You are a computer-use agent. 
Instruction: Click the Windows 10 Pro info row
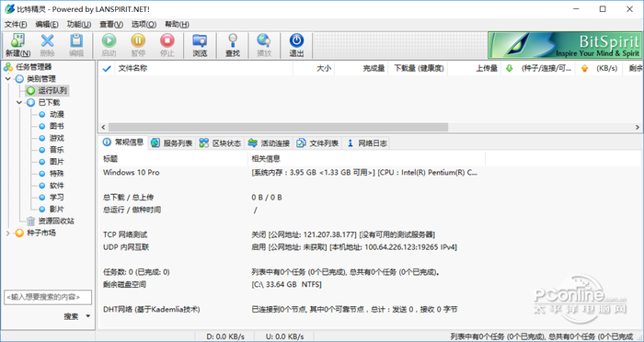click(291, 173)
